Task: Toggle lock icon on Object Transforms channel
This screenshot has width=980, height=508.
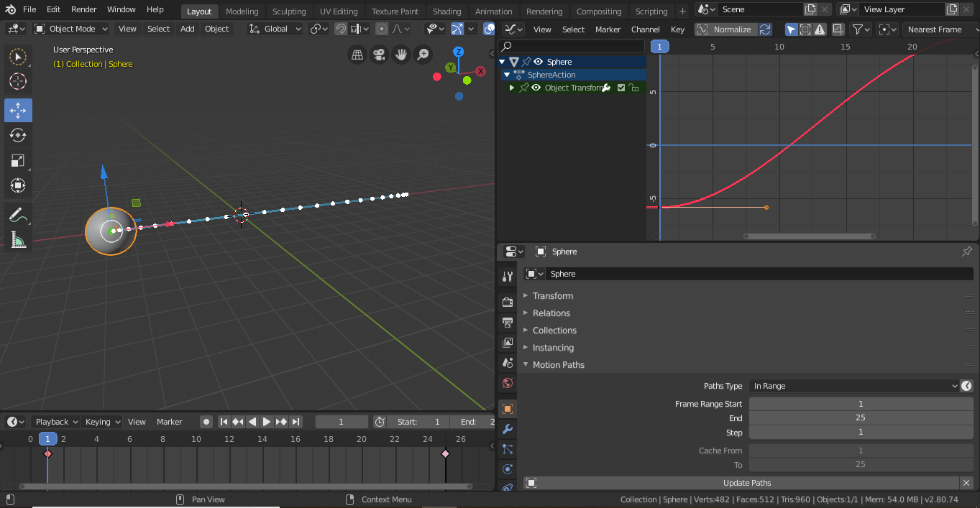Action: click(633, 88)
